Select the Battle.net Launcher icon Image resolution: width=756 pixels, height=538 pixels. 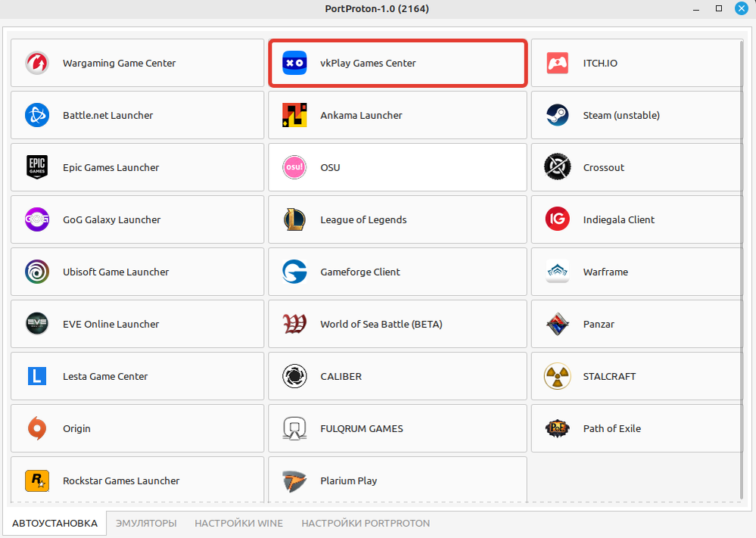37,115
